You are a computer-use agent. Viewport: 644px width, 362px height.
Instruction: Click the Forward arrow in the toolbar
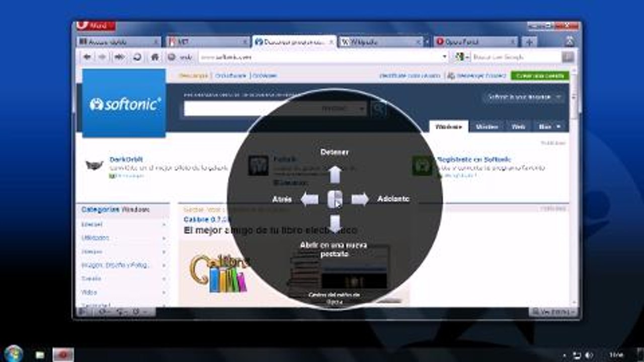coord(102,57)
